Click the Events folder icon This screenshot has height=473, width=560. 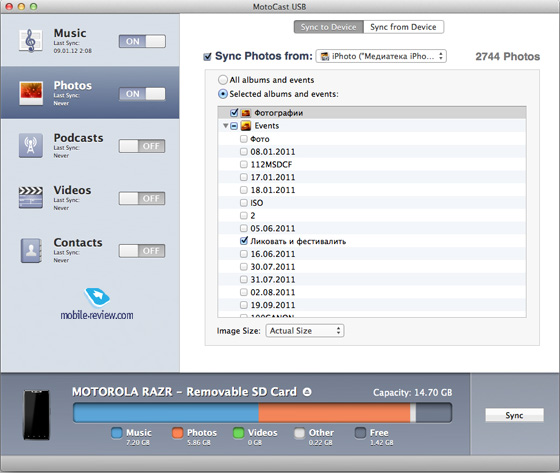coord(246,126)
